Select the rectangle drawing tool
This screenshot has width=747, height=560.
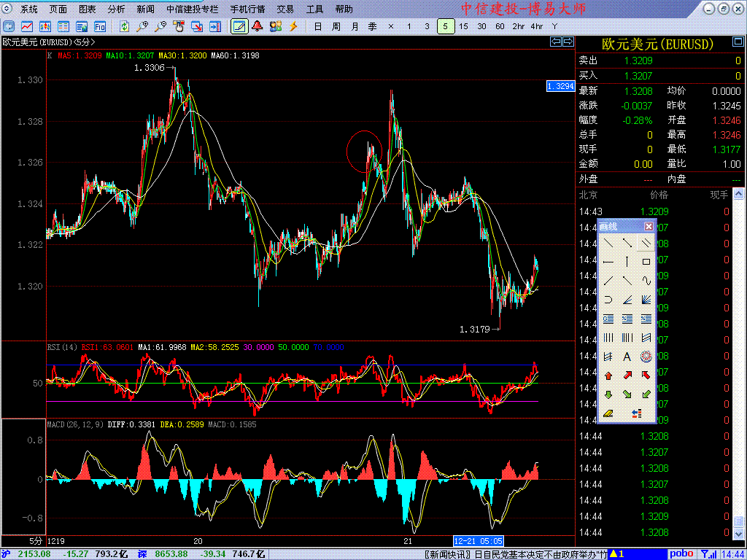[646, 261]
